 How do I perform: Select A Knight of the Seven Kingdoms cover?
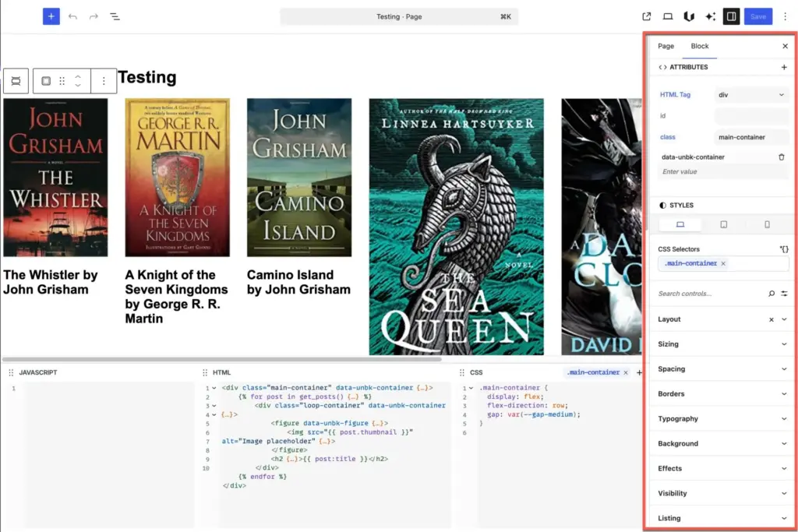click(x=177, y=178)
